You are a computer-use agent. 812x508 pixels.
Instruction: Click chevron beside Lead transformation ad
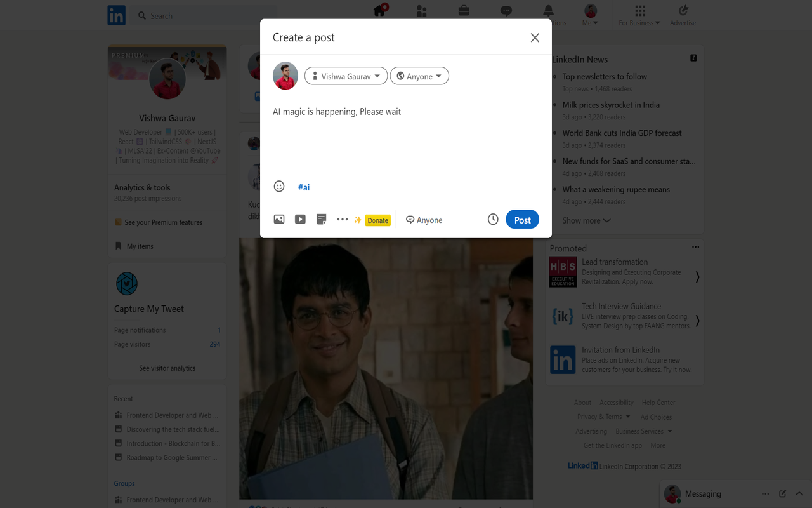(x=697, y=277)
